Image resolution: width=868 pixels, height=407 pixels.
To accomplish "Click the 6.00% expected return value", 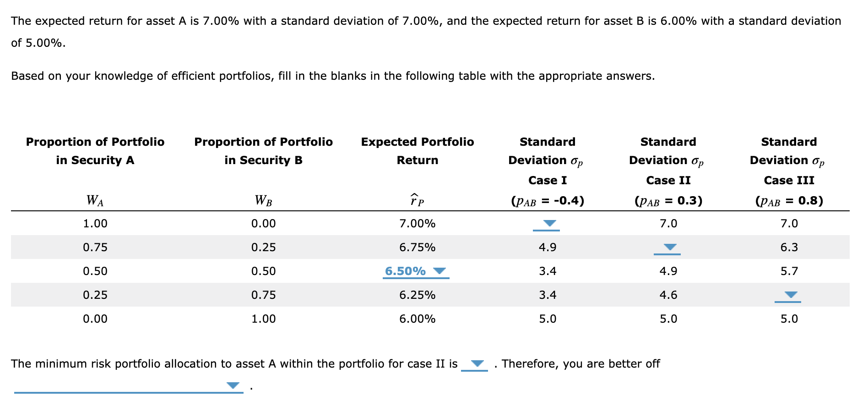I will click(417, 319).
